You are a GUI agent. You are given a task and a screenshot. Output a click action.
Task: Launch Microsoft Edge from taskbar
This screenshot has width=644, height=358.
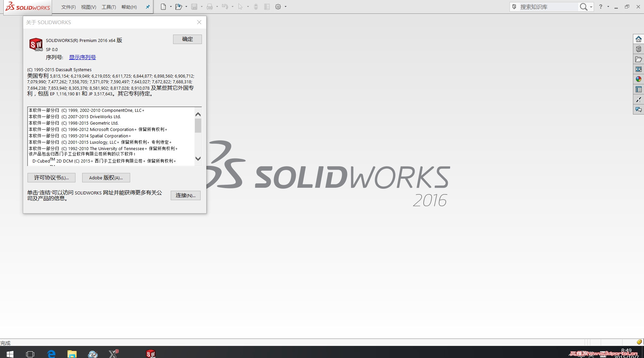tap(51, 354)
